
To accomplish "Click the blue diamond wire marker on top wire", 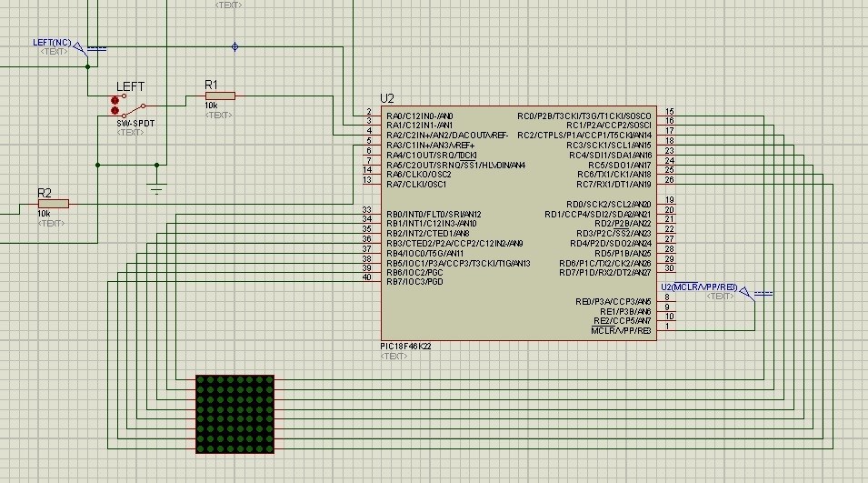I will (234, 47).
